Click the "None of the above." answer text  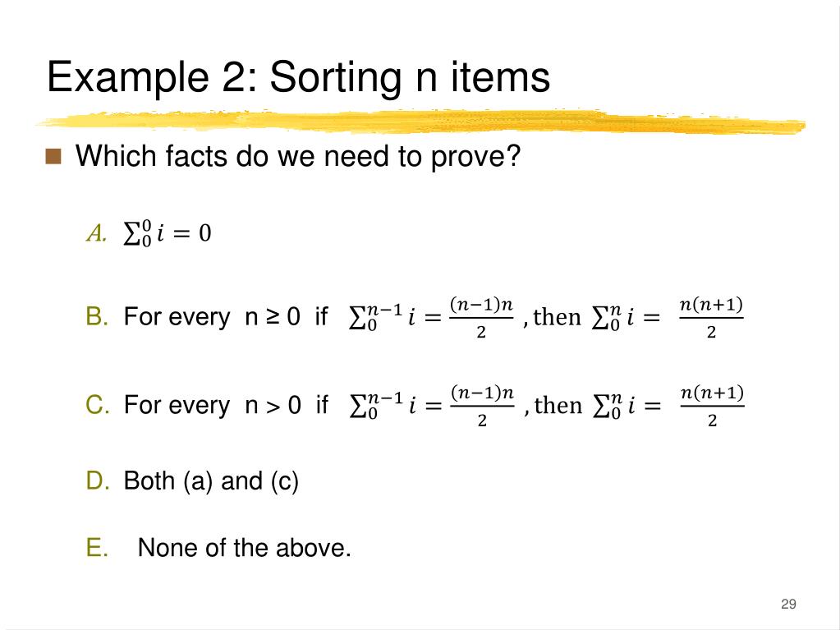coord(245,548)
